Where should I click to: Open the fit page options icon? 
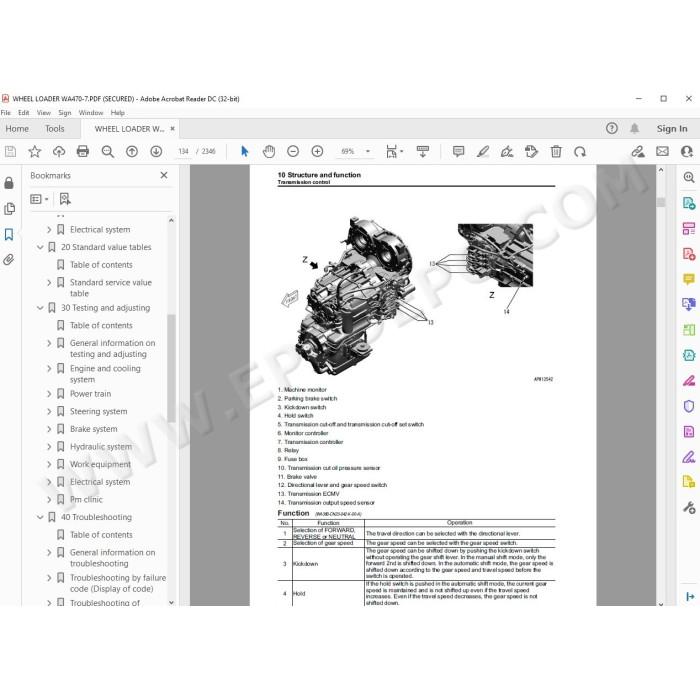394,152
